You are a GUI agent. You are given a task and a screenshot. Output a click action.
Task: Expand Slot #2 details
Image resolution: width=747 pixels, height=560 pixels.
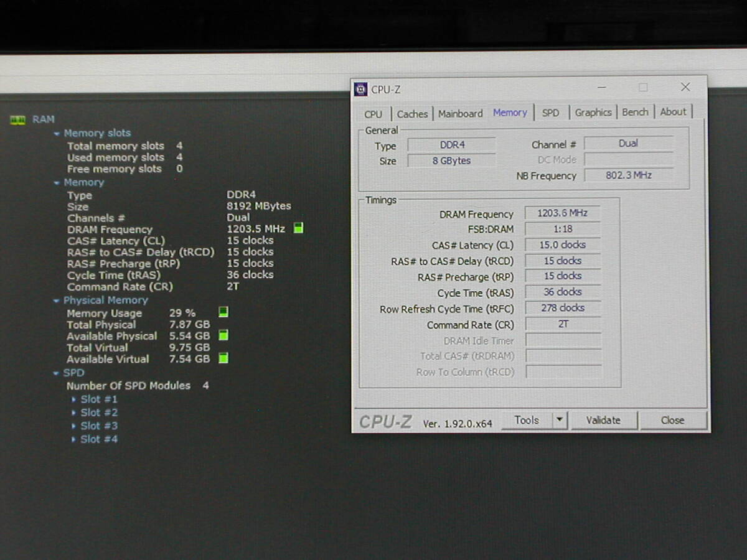click(x=74, y=413)
